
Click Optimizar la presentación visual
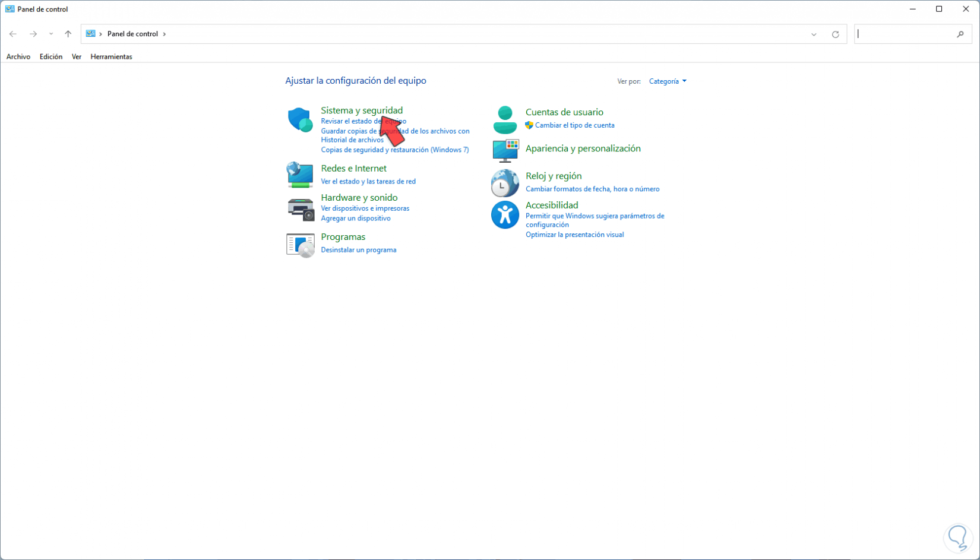tap(574, 235)
